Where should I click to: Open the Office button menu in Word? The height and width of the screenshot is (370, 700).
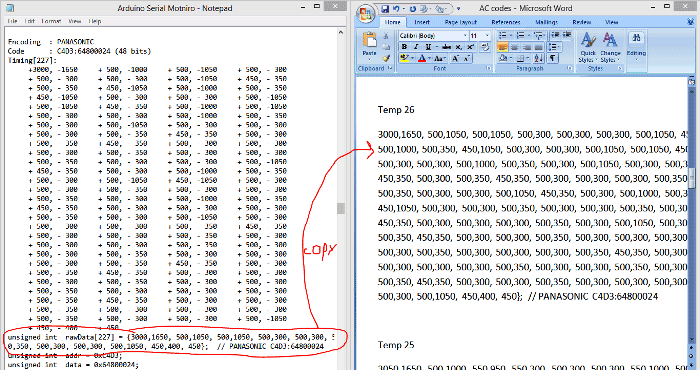click(x=365, y=13)
